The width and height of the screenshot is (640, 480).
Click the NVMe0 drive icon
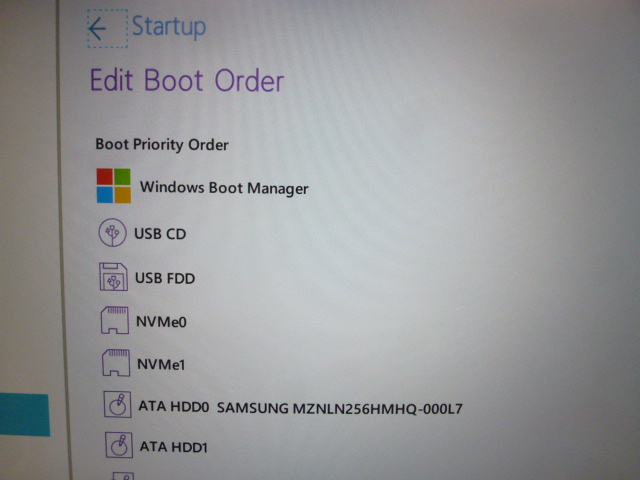click(117, 321)
